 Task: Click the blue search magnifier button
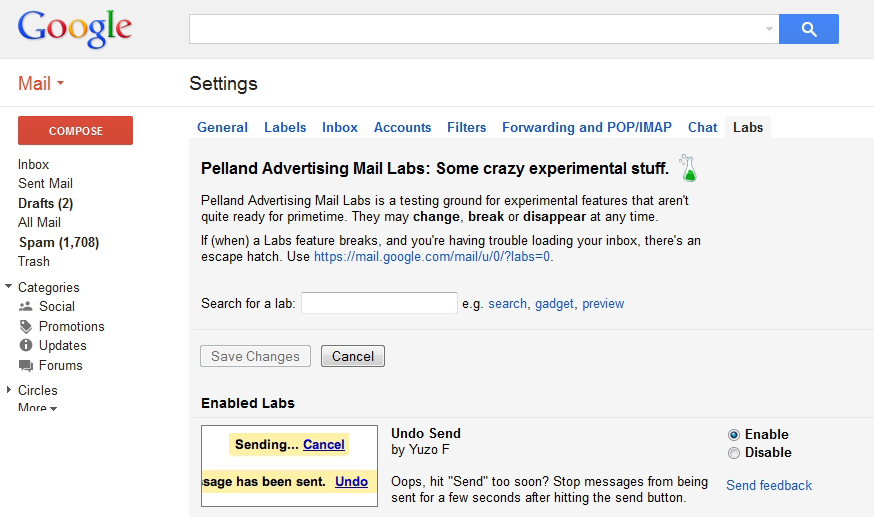click(x=808, y=29)
